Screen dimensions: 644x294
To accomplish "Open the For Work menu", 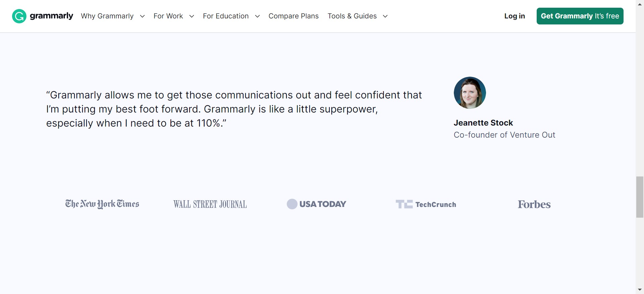I will pos(168,16).
